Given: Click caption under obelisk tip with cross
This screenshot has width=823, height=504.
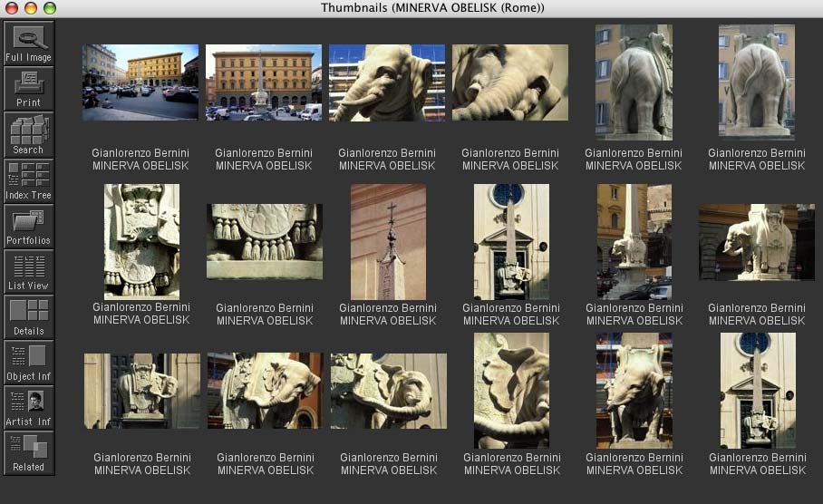Looking at the screenshot, I should (x=388, y=314).
